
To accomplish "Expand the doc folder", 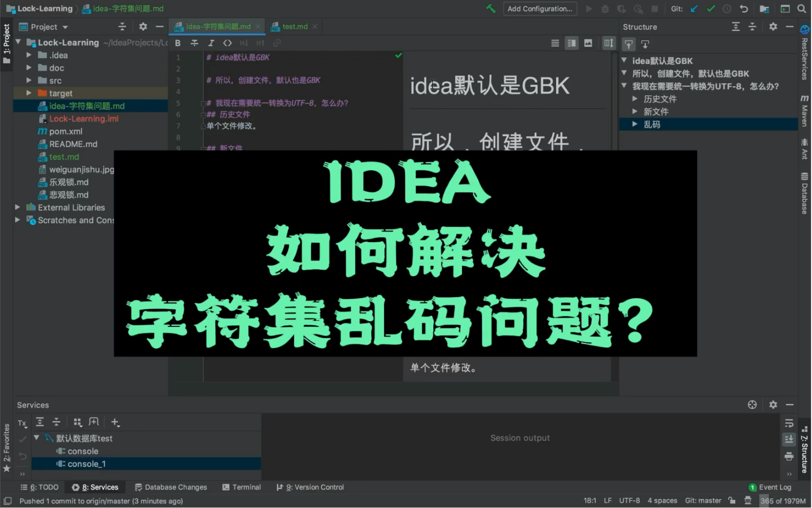I will click(29, 68).
